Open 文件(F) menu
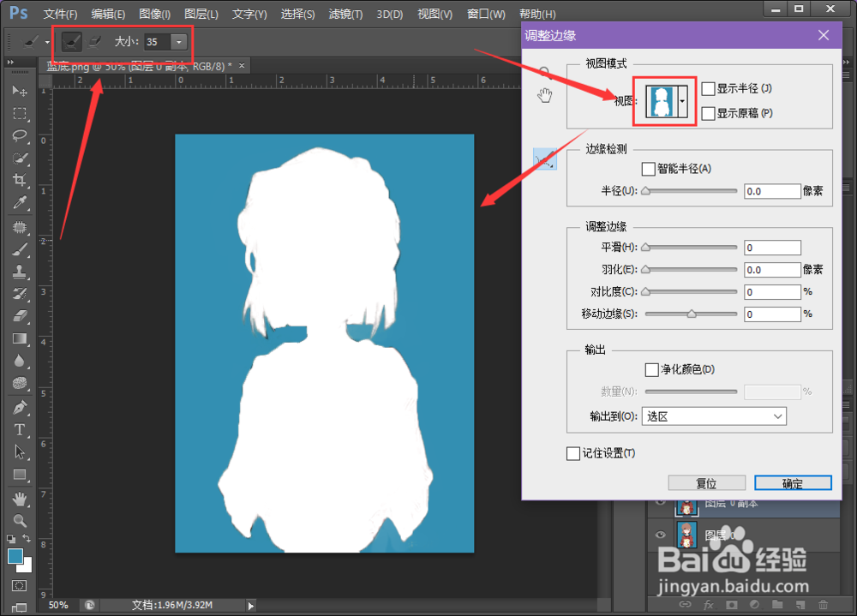 tap(60, 14)
